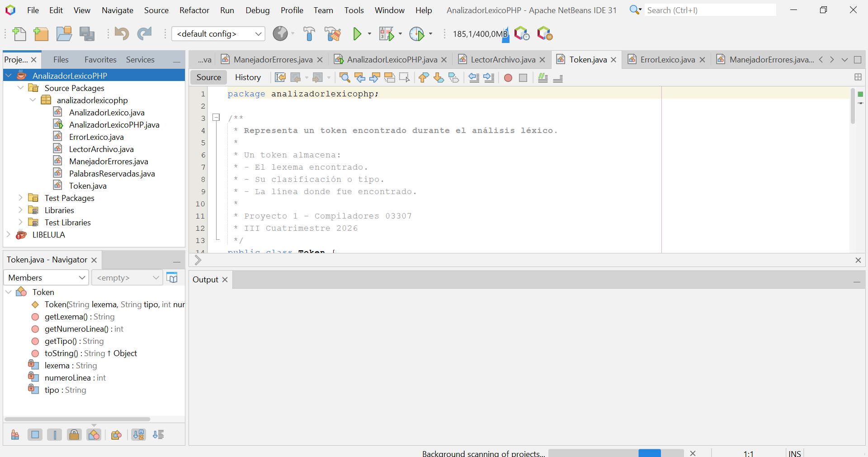Screen dimensions: 868x457
Task: Save all files with the Save All icon
Action: (87, 34)
